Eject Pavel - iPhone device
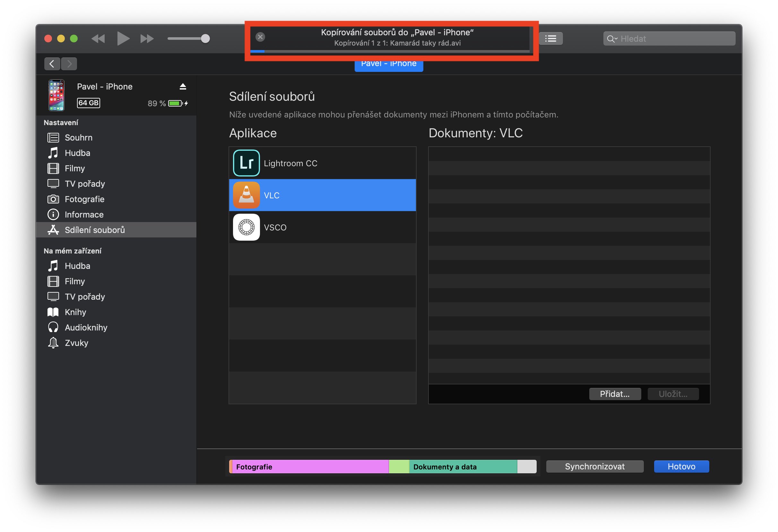This screenshot has height=532, width=778. (183, 87)
